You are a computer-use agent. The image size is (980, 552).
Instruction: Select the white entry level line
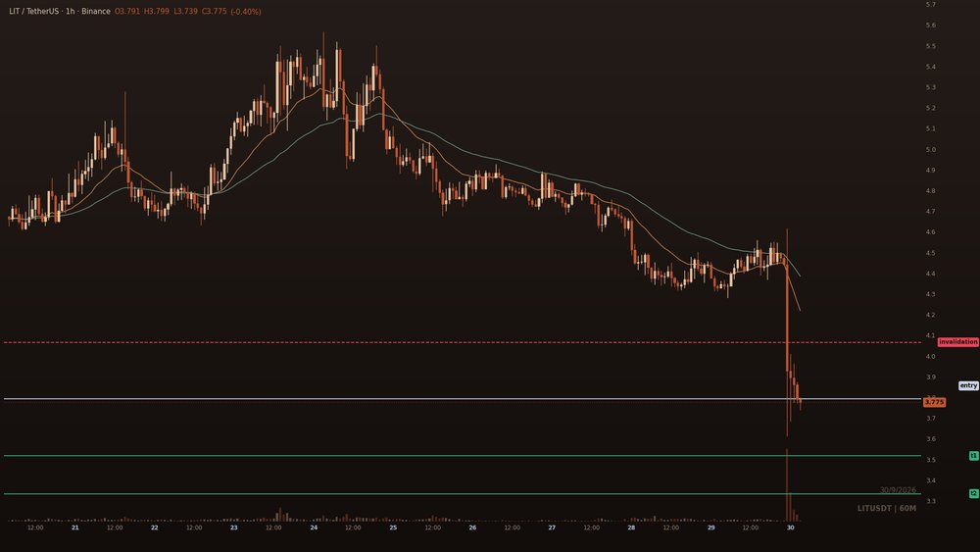click(x=463, y=399)
